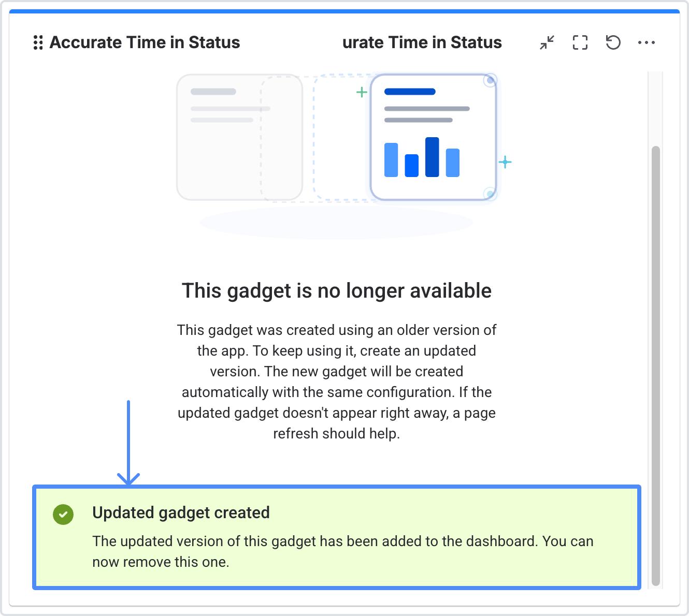Refresh the gadget with the circular arrow icon
The image size is (689, 616).
pos(613,42)
